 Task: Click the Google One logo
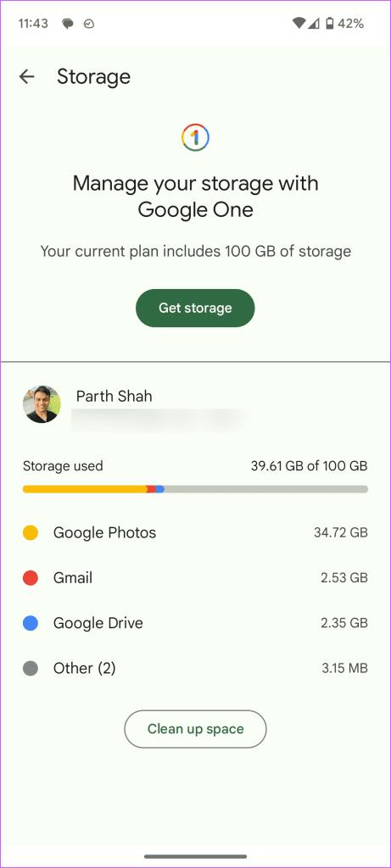pos(195,137)
